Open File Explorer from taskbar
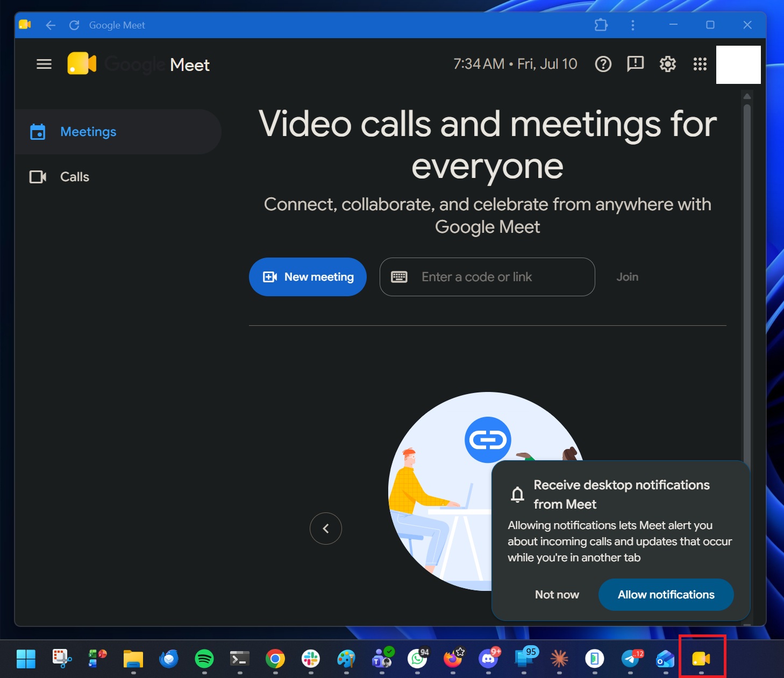Viewport: 784px width, 678px height. (133, 659)
